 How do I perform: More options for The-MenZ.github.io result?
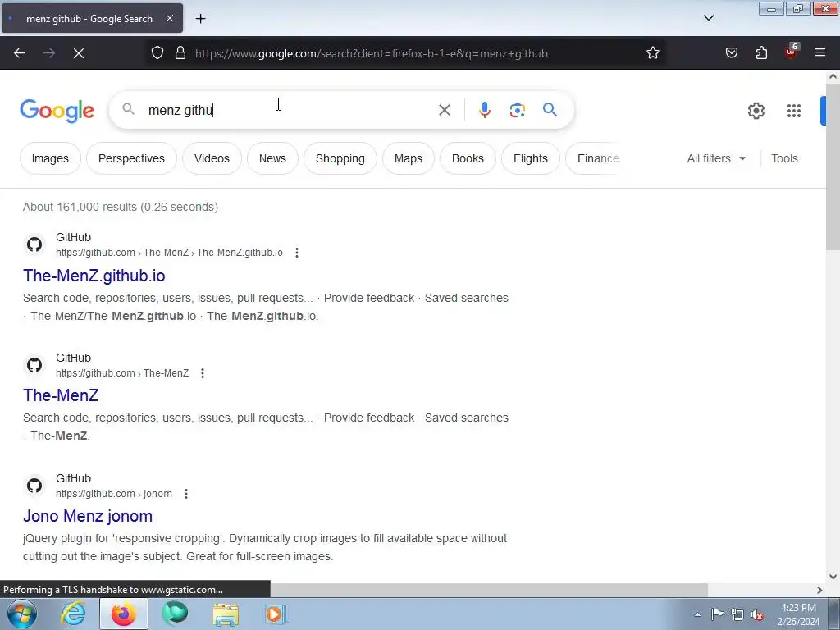click(x=297, y=253)
